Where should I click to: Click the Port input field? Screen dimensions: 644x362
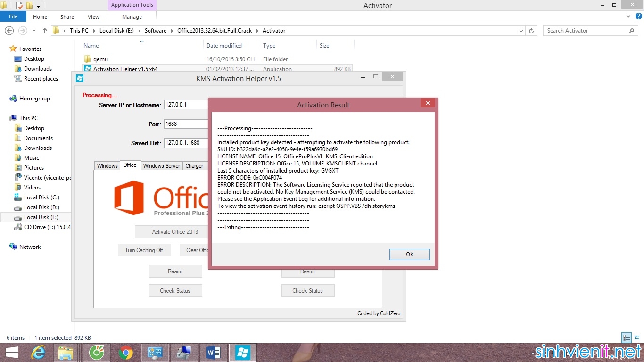pos(186,124)
